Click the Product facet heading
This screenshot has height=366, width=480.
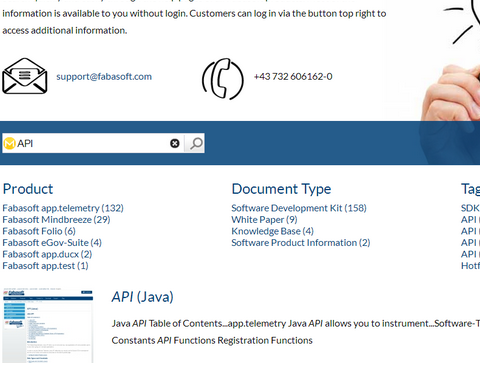pyautogui.click(x=28, y=189)
